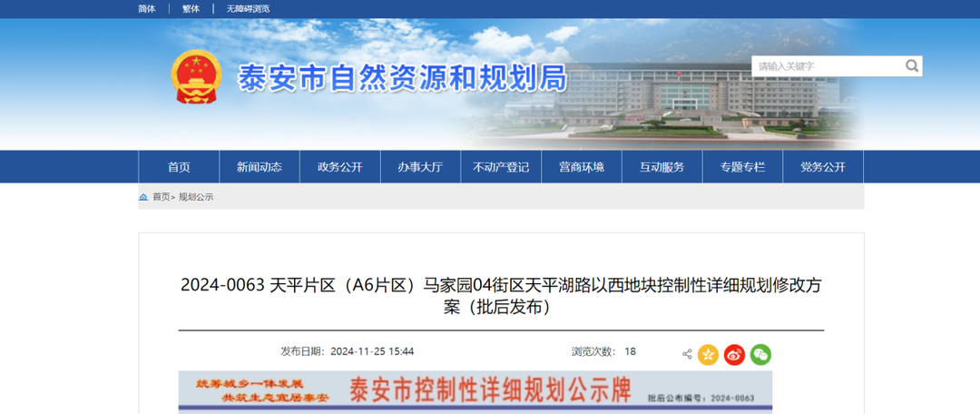Switch to 繁体 traditional Chinese
980x414 pixels.
tap(191, 8)
